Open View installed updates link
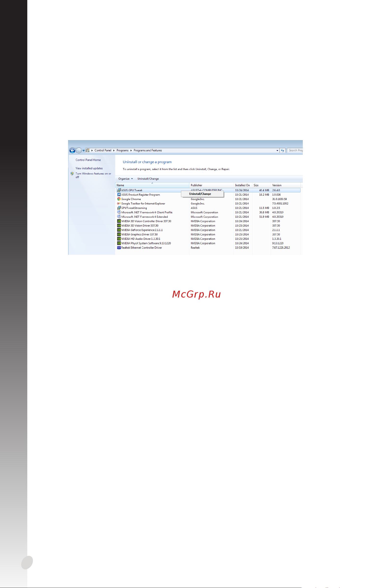Viewport: 390px width, 588px height. 89,169
